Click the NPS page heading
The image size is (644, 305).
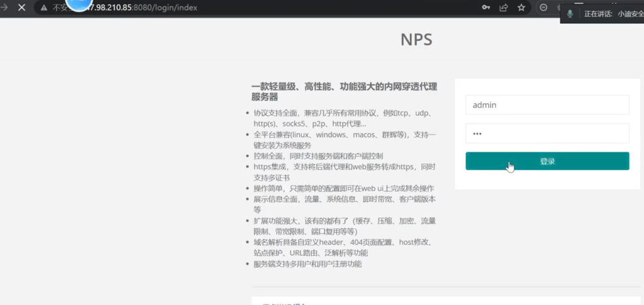(x=416, y=40)
